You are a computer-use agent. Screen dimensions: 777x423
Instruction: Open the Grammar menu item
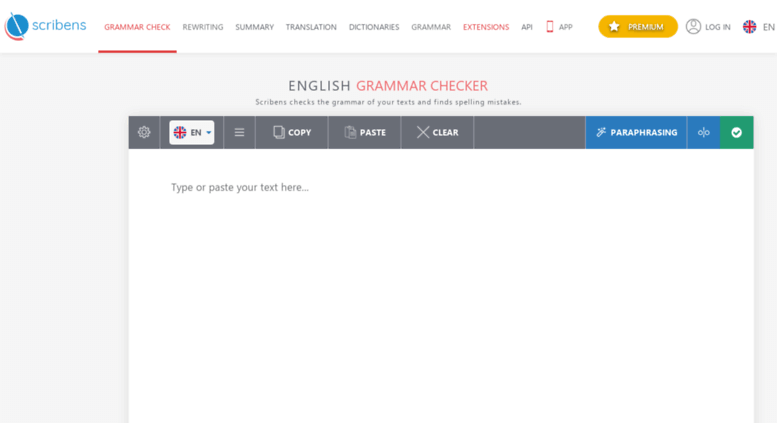(431, 27)
